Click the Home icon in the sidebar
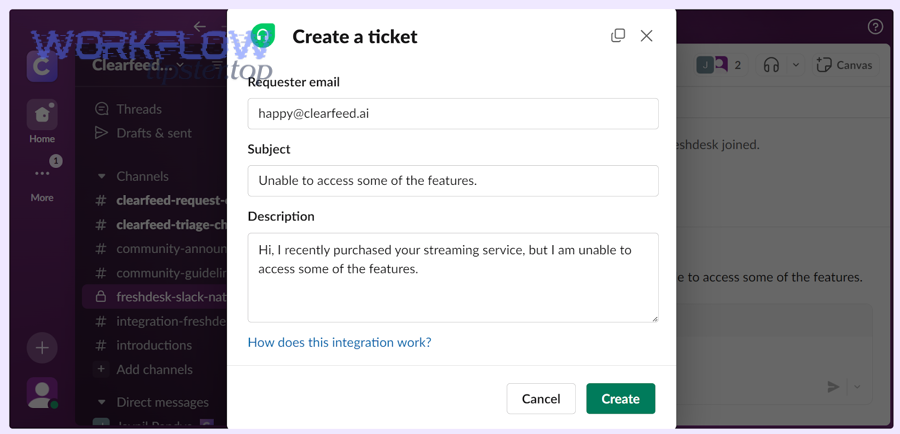 (42, 115)
